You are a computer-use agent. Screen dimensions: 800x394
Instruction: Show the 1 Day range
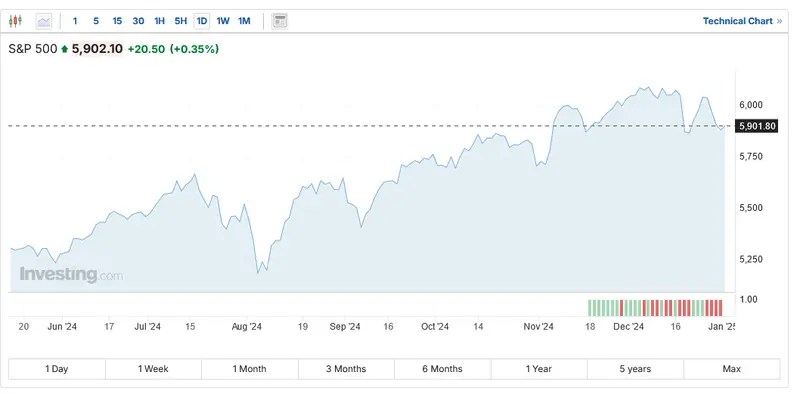(x=57, y=369)
